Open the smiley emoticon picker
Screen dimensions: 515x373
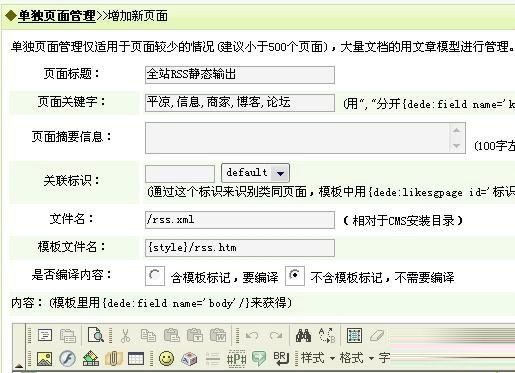pos(166,359)
